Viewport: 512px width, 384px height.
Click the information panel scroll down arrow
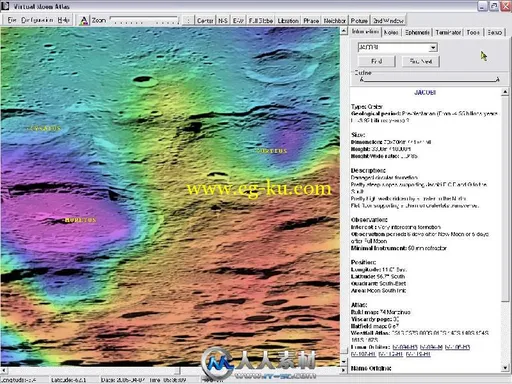coord(505,368)
